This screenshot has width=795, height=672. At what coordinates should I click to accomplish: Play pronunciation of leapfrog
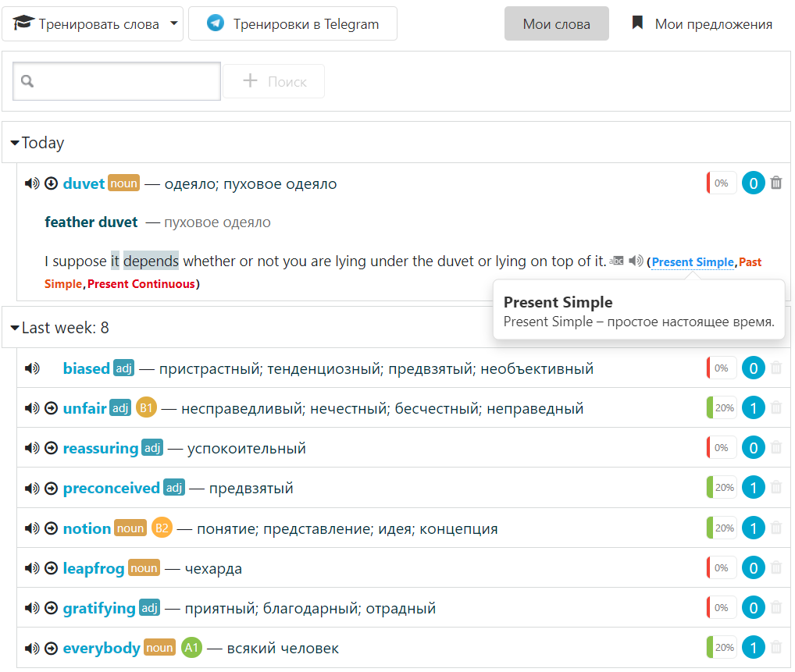(32, 568)
